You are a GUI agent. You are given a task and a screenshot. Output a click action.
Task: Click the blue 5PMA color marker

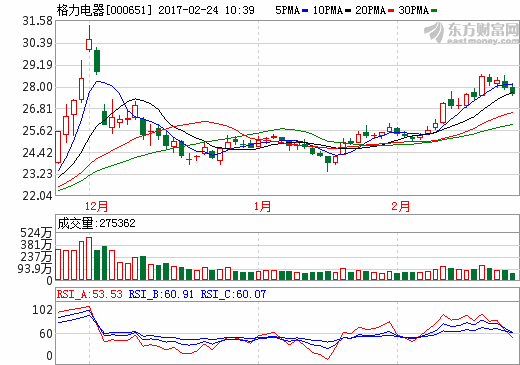point(305,11)
